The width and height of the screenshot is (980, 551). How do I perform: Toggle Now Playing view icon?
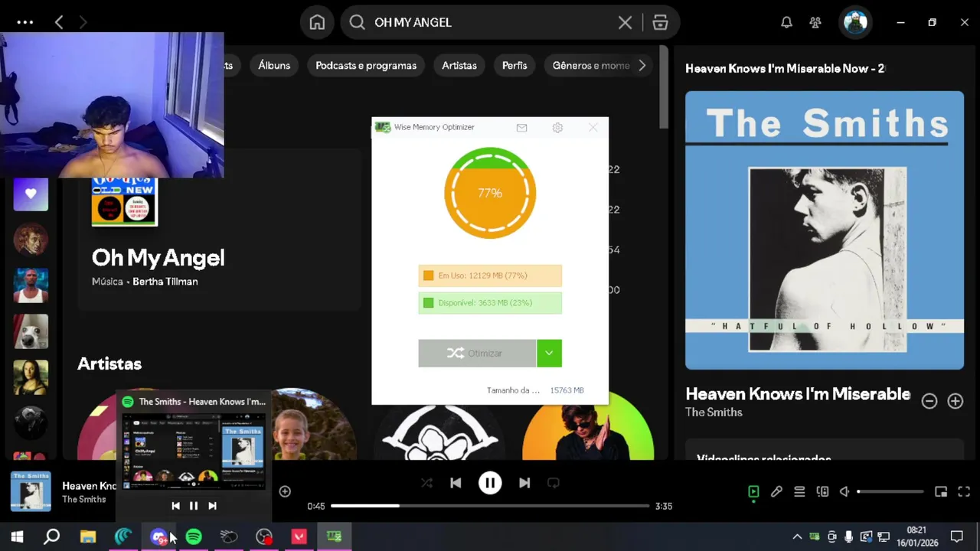point(753,491)
